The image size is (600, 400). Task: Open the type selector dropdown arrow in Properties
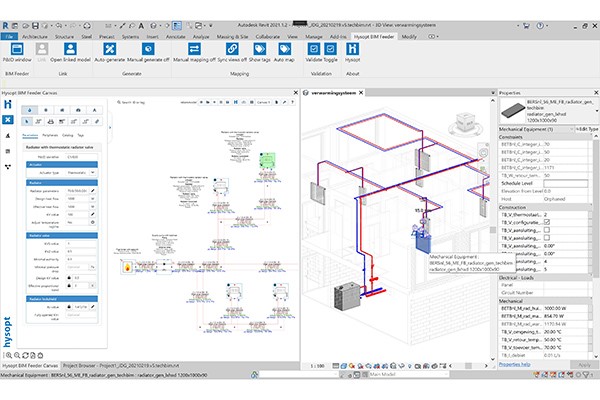(597, 111)
